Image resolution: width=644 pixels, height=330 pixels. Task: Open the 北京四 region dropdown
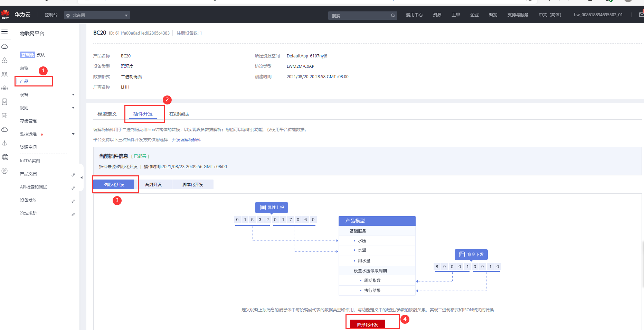point(97,15)
